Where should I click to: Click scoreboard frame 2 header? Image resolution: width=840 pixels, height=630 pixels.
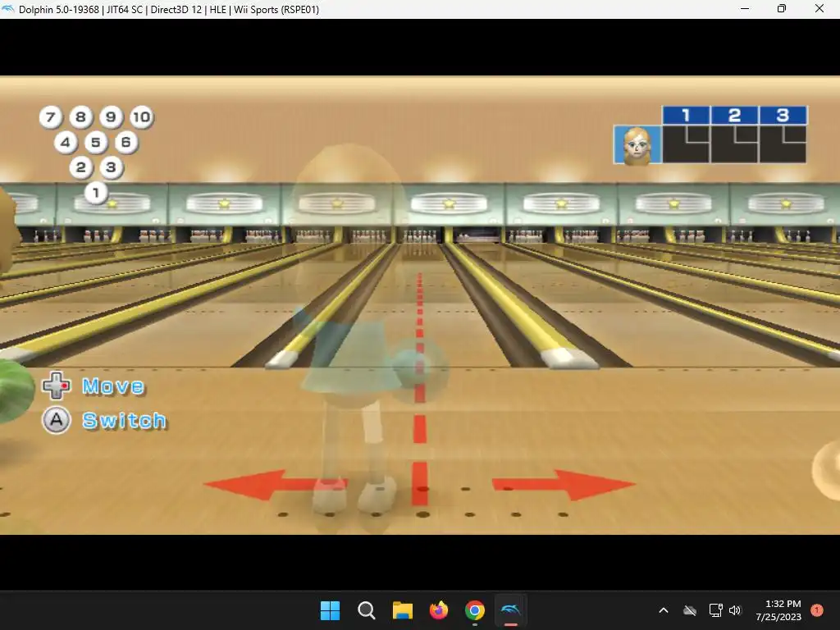pos(734,115)
